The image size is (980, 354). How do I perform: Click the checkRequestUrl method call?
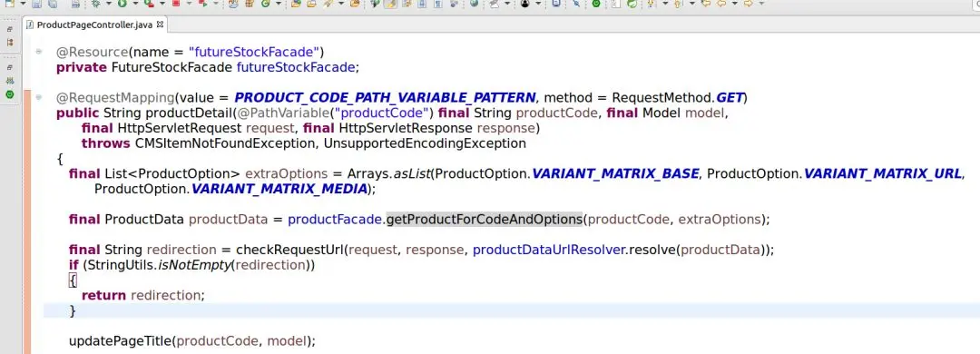click(289, 250)
